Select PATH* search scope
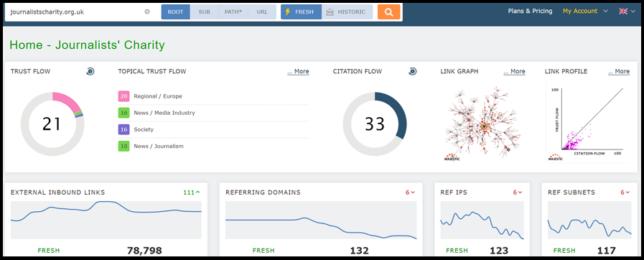 click(x=233, y=12)
